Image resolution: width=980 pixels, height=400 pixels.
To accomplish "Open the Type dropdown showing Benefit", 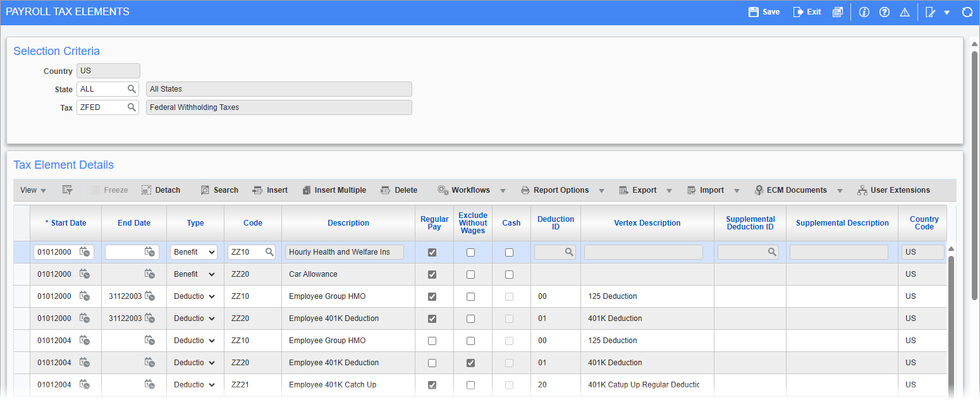I will [193, 252].
